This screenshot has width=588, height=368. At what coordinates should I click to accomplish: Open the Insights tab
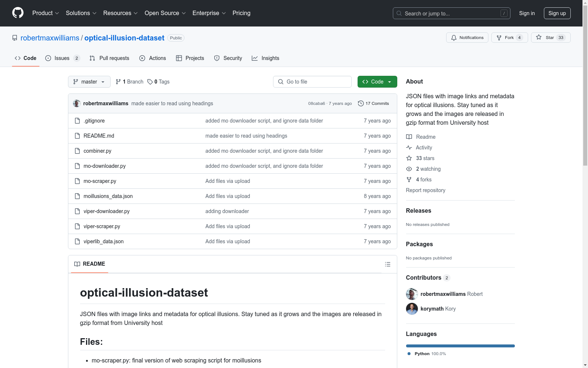(266, 58)
